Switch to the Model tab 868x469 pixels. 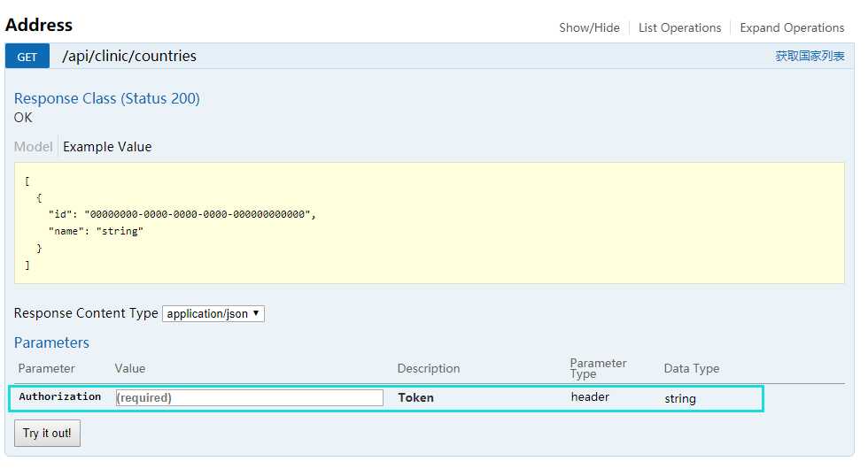(34, 147)
